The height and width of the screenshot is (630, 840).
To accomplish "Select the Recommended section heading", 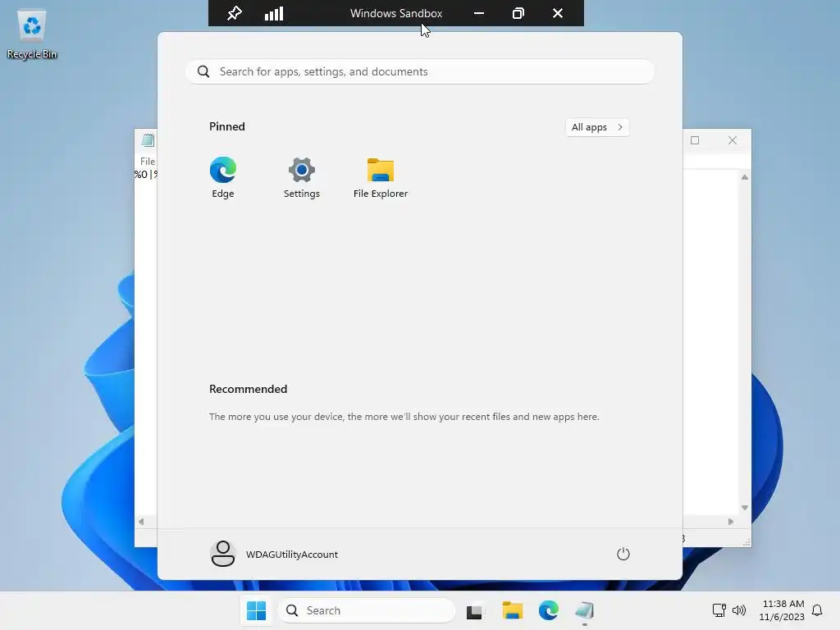I will [248, 389].
